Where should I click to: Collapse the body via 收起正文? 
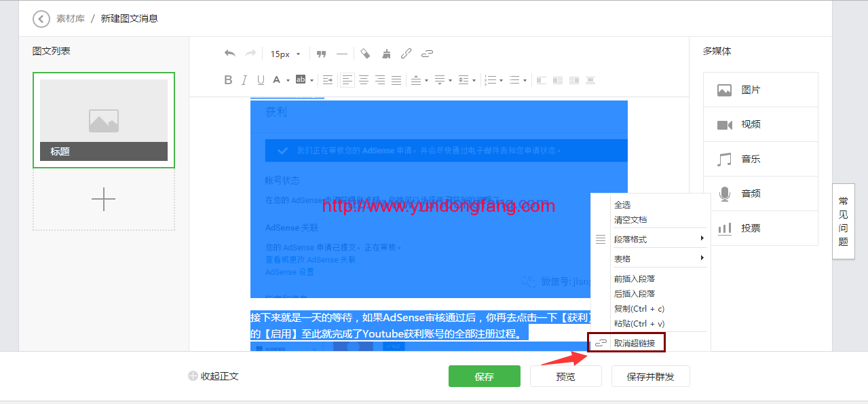(214, 376)
